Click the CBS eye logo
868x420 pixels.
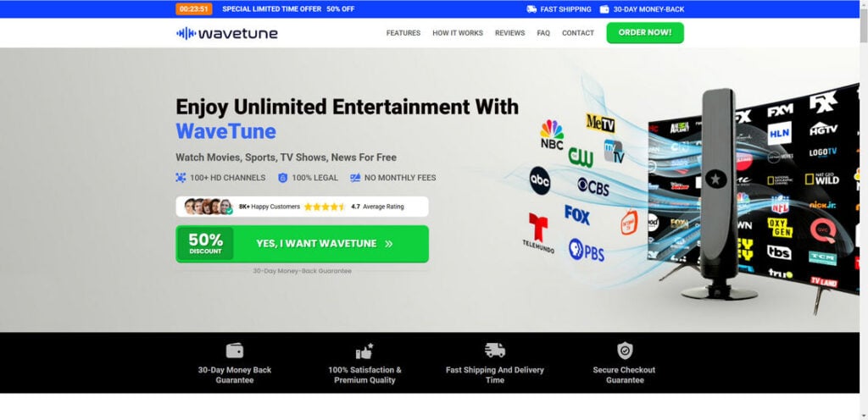click(x=593, y=187)
